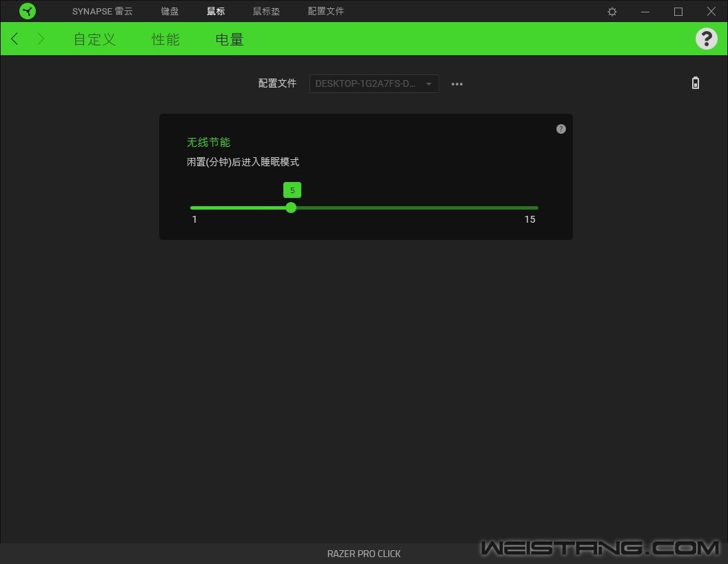Switch to the 性能 subtab

click(165, 39)
